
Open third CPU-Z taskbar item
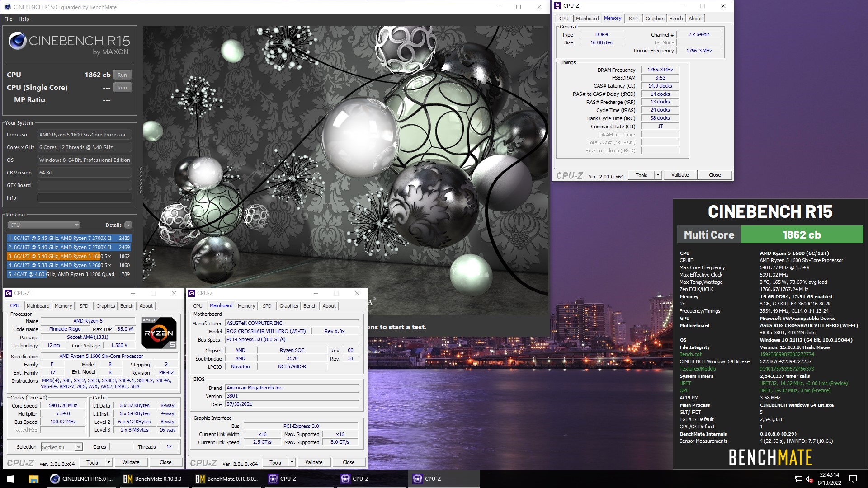[x=443, y=479]
